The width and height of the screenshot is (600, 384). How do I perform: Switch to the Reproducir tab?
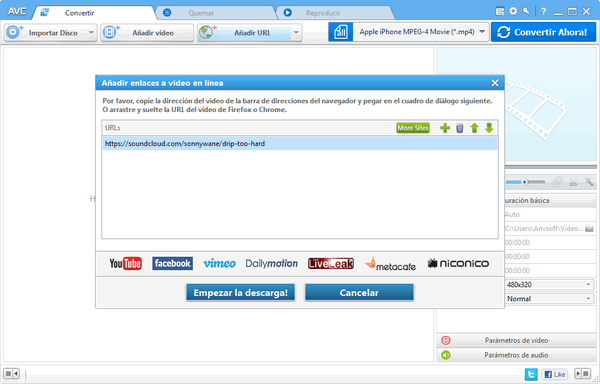(323, 13)
